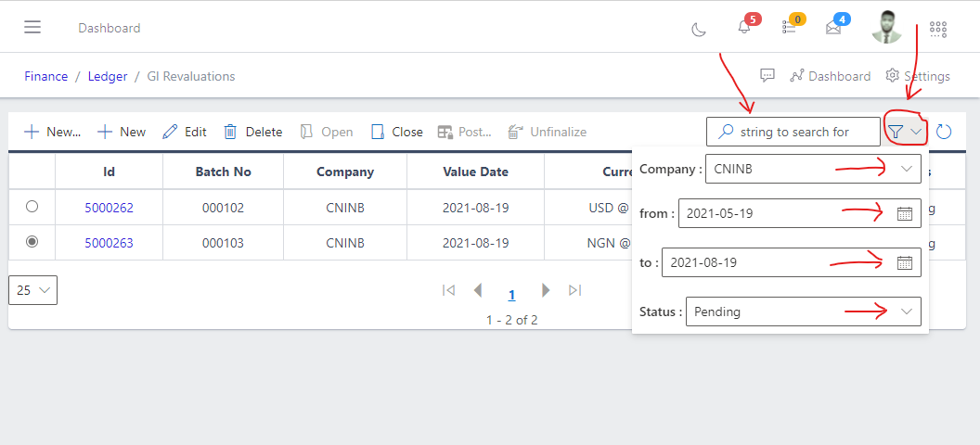This screenshot has width=980, height=445.
Task: Go to last page pager icon
Action: (575, 290)
